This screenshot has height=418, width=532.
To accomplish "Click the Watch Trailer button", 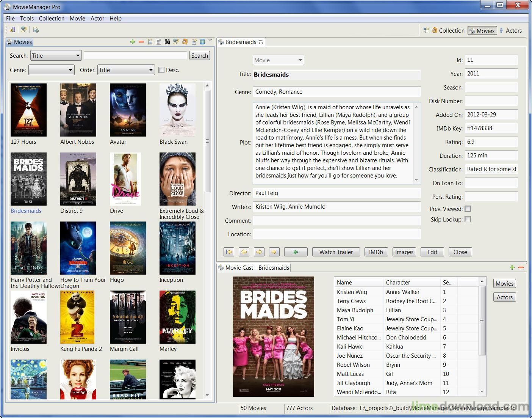I will coord(336,251).
